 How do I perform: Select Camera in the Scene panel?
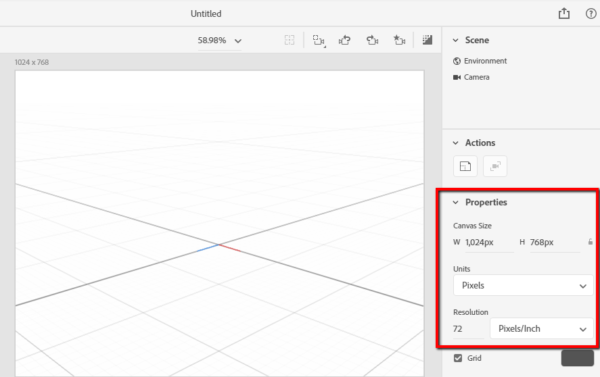click(x=471, y=77)
